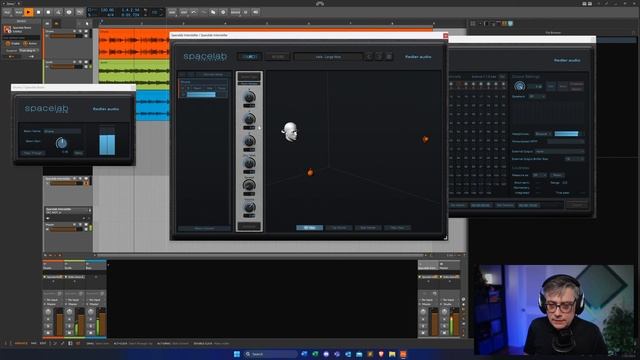Select the green audio clip in the arranger
640x360 pixels.
[x=134, y=75]
